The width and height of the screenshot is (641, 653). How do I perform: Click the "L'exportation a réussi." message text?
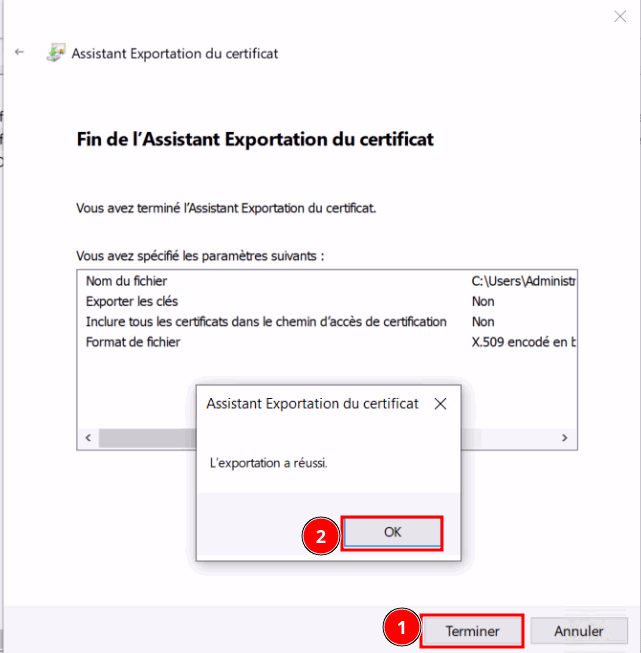click(x=269, y=463)
